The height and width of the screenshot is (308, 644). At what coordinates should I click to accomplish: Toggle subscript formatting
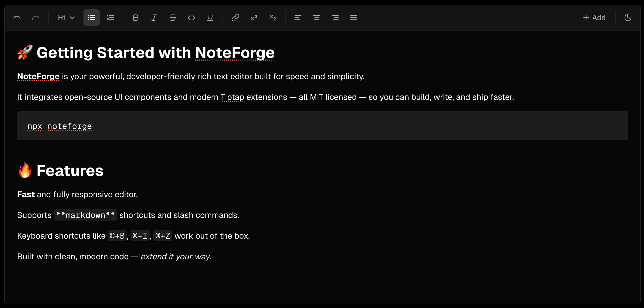(x=272, y=18)
